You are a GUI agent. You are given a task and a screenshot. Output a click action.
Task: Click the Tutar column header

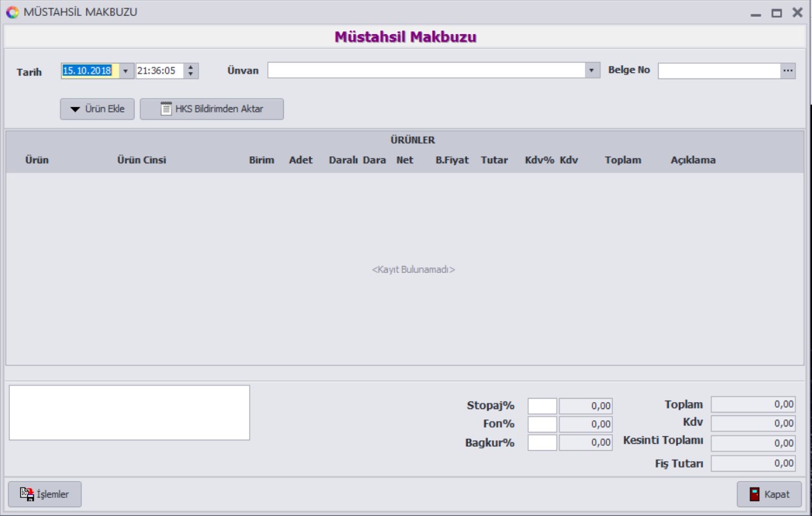click(494, 160)
